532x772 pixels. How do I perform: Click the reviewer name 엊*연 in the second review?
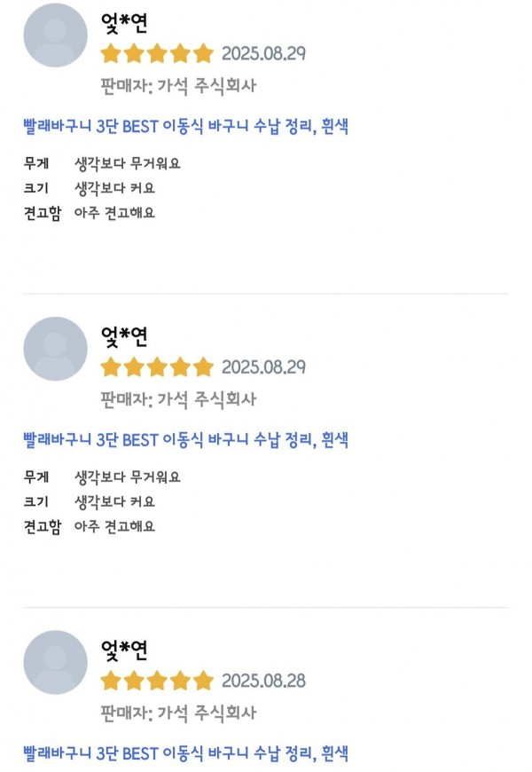point(124,337)
